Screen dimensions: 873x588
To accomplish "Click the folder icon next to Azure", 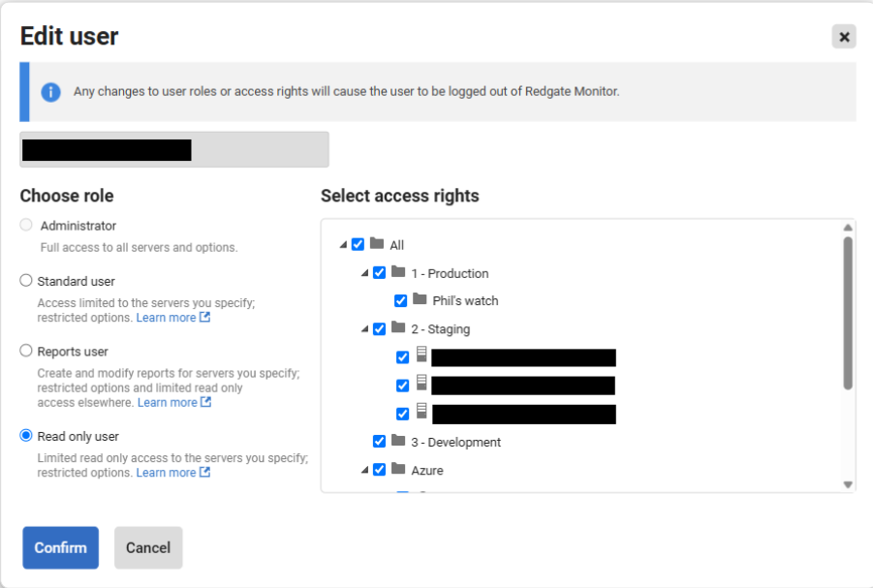I will pos(398,470).
